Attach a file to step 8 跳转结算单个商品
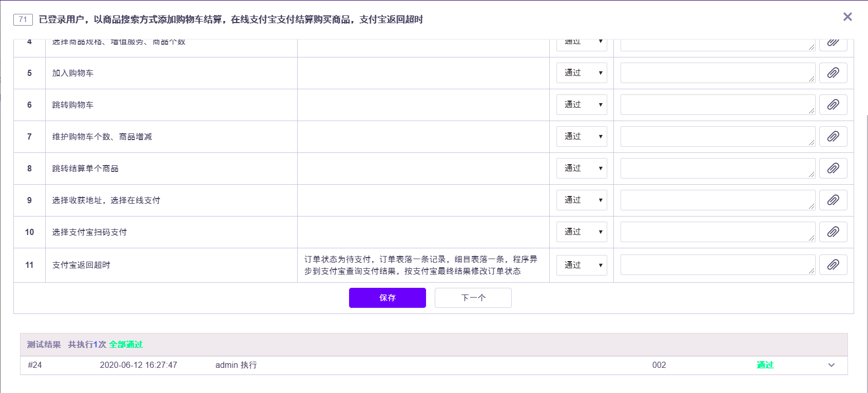 [833, 168]
